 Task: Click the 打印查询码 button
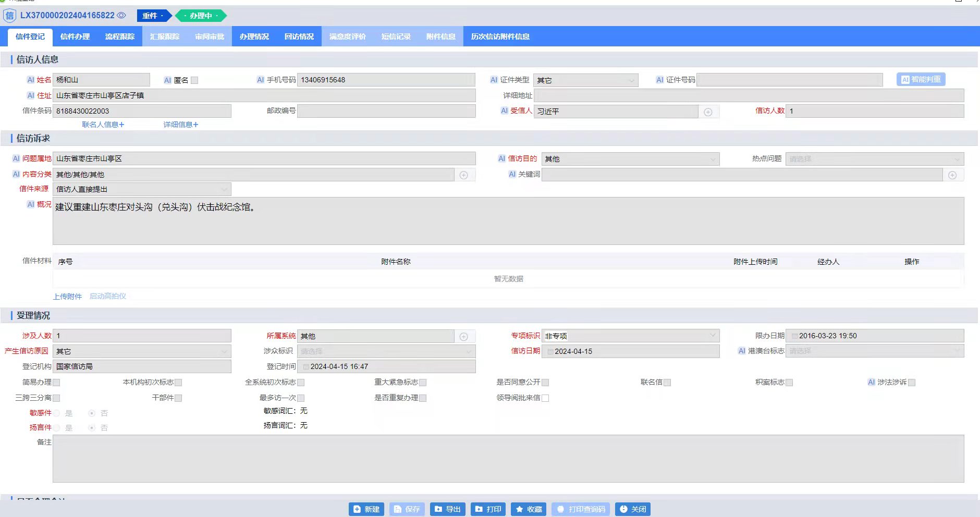pyautogui.click(x=581, y=509)
